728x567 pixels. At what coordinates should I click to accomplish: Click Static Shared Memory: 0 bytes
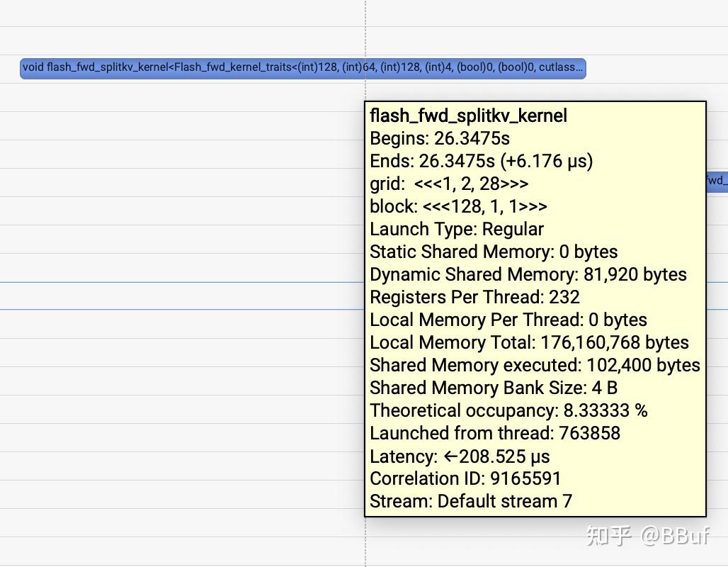tap(494, 252)
